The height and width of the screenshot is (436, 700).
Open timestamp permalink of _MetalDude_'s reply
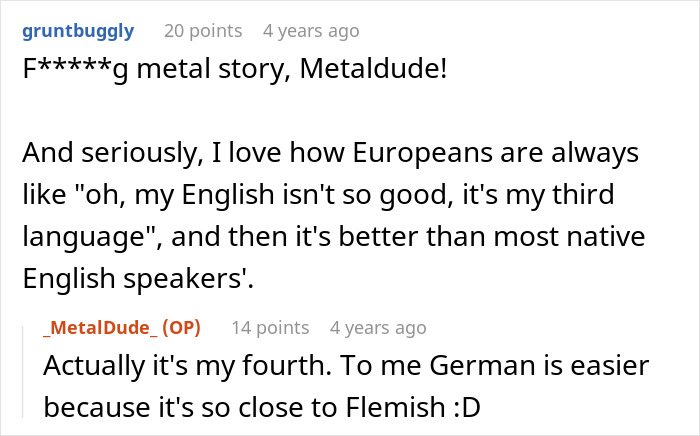(x=378, y=327)
